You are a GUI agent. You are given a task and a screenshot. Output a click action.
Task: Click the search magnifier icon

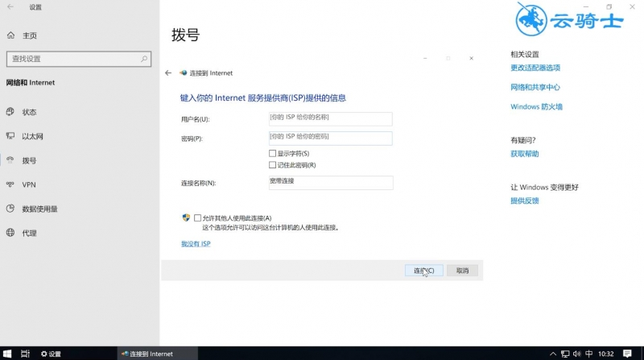pyautogui.click(x=144, y=59)
